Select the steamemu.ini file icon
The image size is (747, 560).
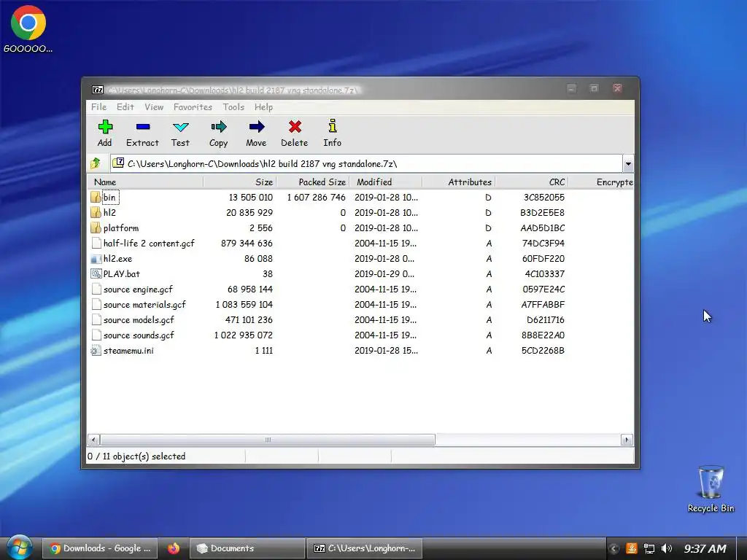click(x=96, y=351)
